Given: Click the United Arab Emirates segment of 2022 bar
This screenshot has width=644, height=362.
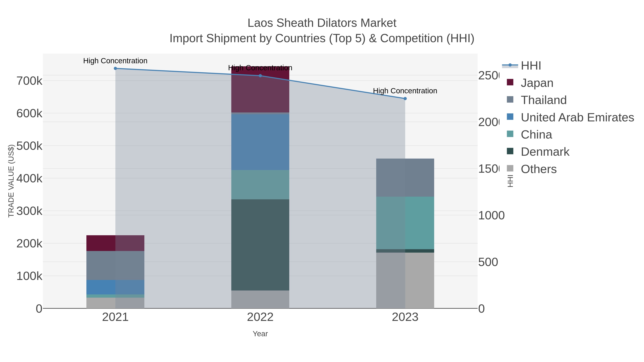Looking at the screenshot, I should click(x=260, y=142).
